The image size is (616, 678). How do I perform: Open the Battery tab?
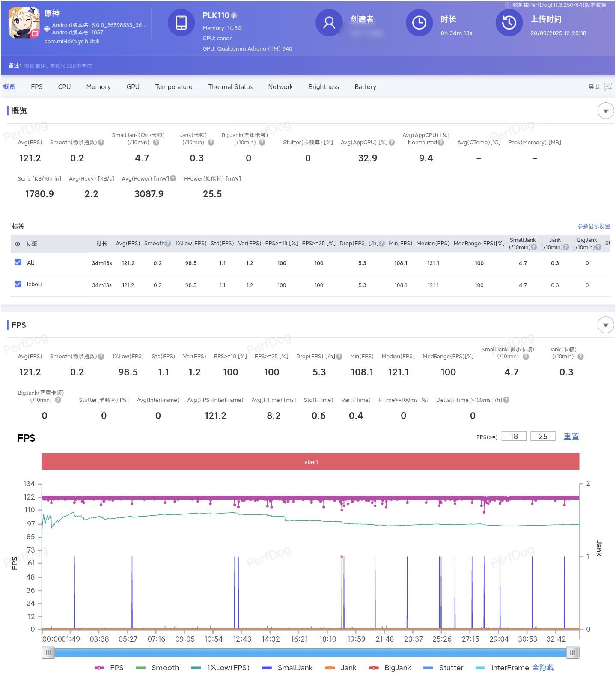[x=365, y=87]
